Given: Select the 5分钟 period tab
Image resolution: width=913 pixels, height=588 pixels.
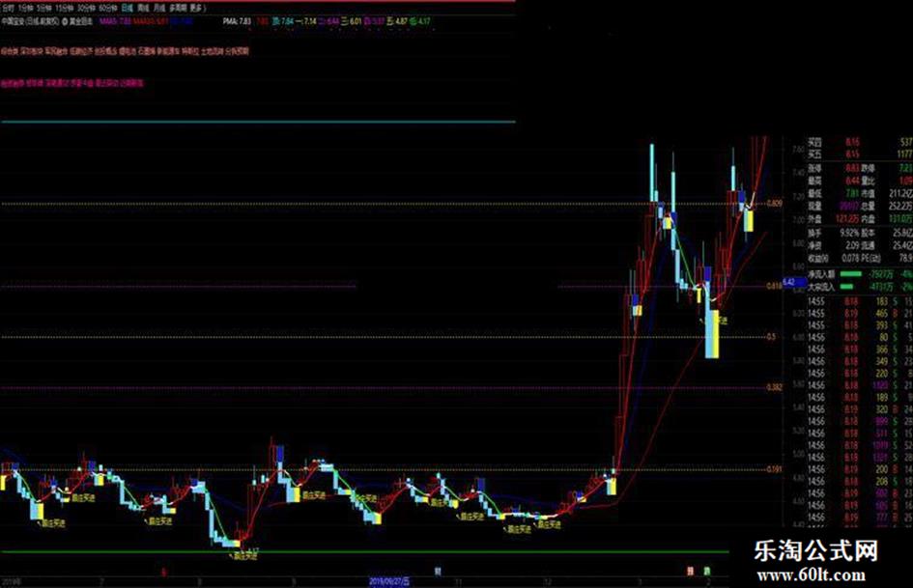Looking at the screenshot, I should click(44, 8).
